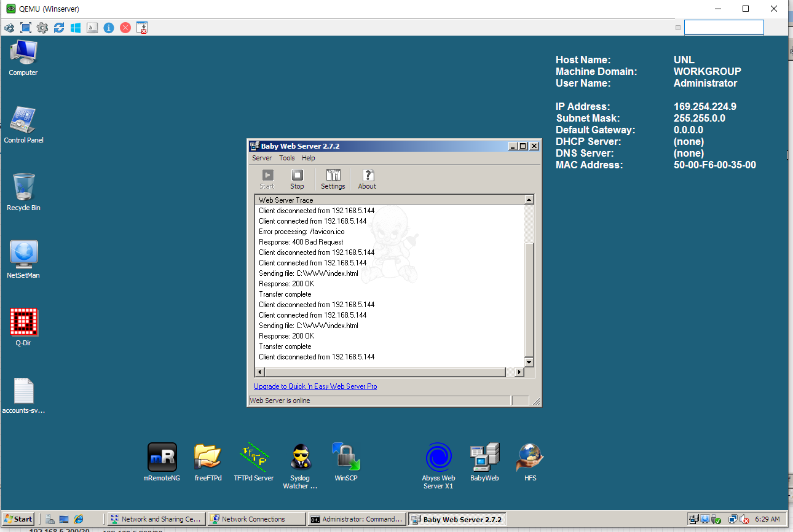Select the NetSetMan desktop icon

point(23,260)
